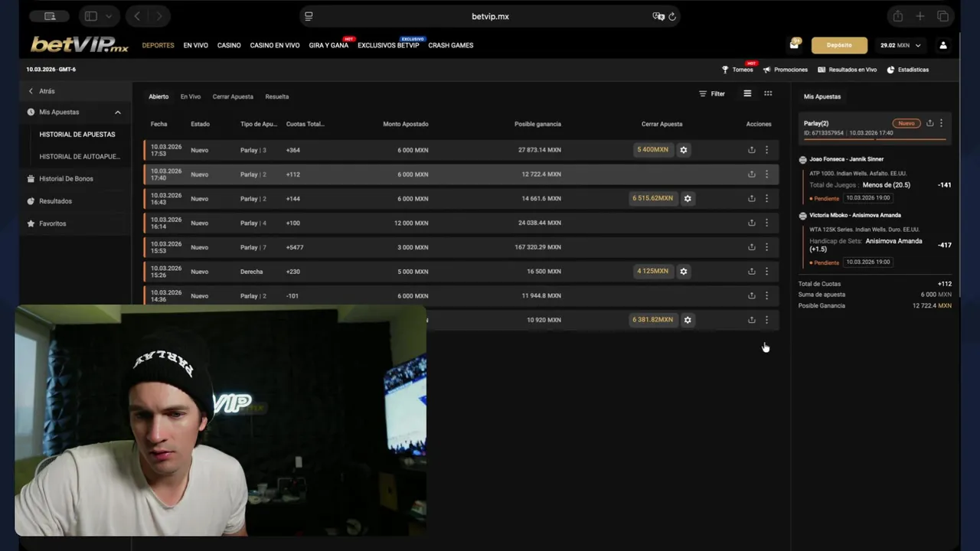This screenshot has width=980, height=551.
Task: Open Estadísticas link
Action: (908, 70)
